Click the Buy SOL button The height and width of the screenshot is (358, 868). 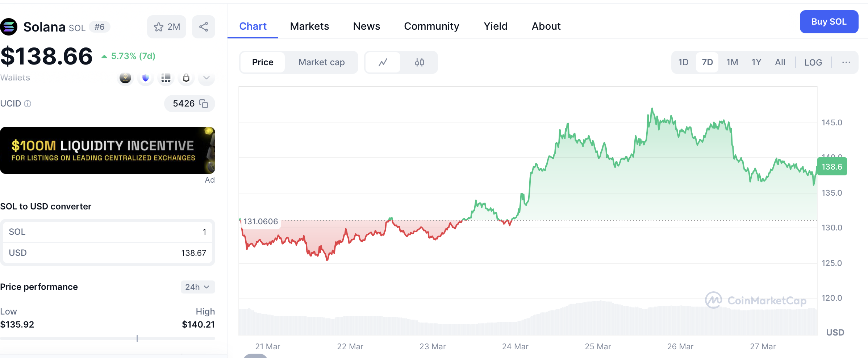pos(829,22)
